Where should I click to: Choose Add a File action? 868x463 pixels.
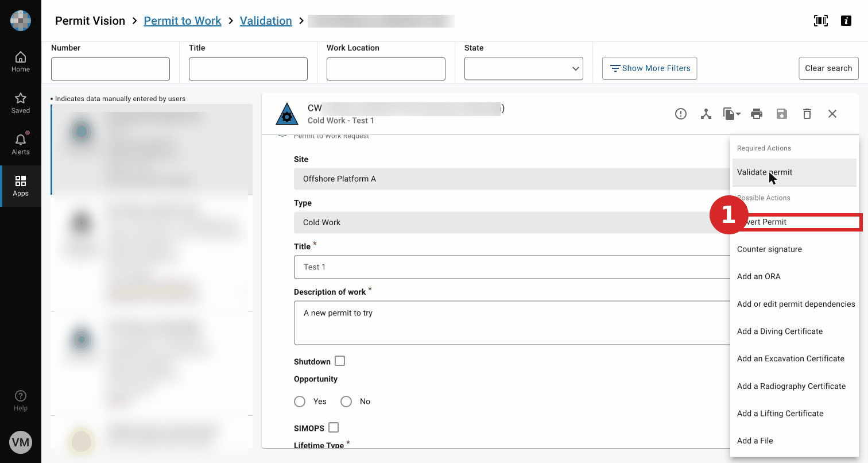(x=795, y=441)
